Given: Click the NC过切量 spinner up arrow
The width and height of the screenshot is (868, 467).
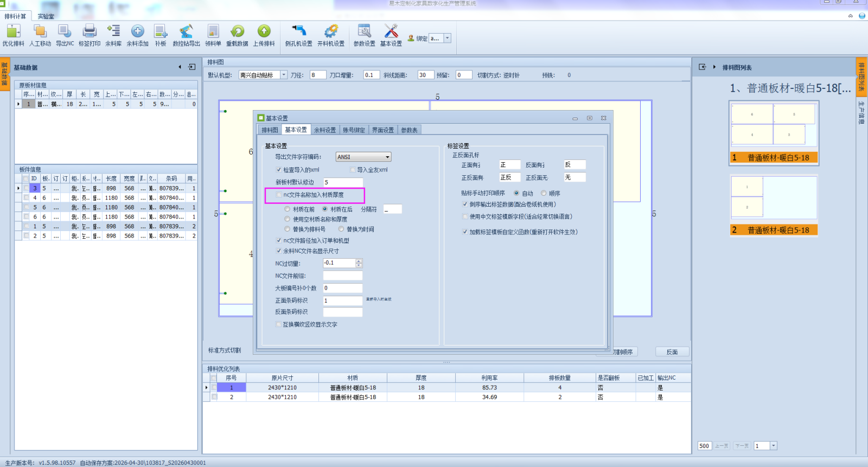Looking at the screenshot, I should (359, 261).
